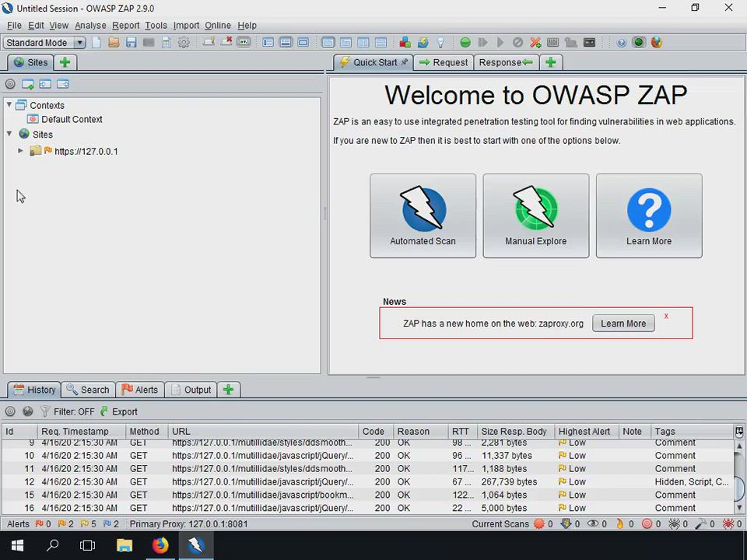The width and height of the screenshot is (747, 560).
Task: Click the history table vertical scrollbar
Action: pyautogui.click(x=739, y=477)
